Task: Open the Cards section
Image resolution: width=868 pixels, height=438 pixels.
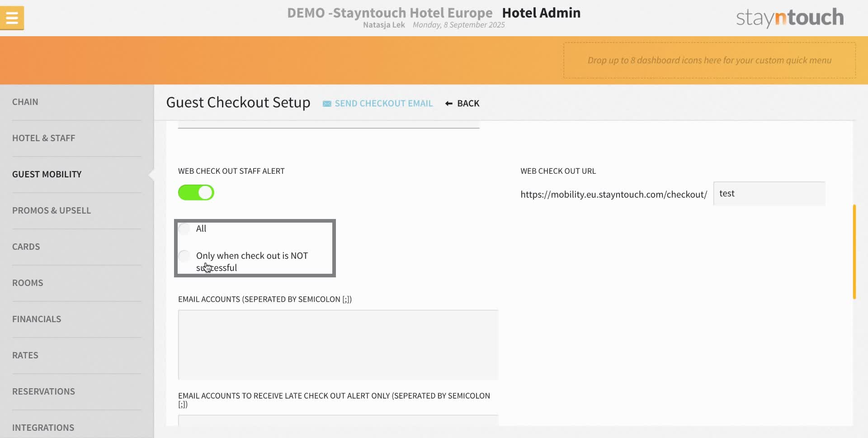Action: click(x=26, y=247)
